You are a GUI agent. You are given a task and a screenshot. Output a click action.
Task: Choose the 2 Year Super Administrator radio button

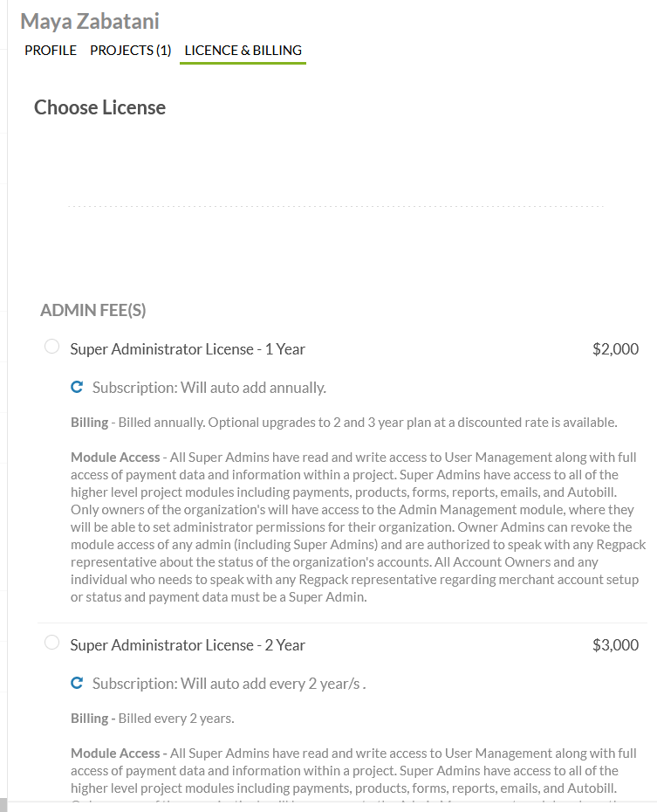coord(52,643)
